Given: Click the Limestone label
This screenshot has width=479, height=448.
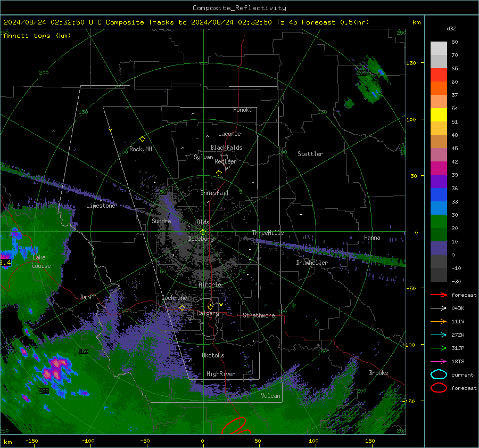Looking at the screenshot, I should [101, 206].
